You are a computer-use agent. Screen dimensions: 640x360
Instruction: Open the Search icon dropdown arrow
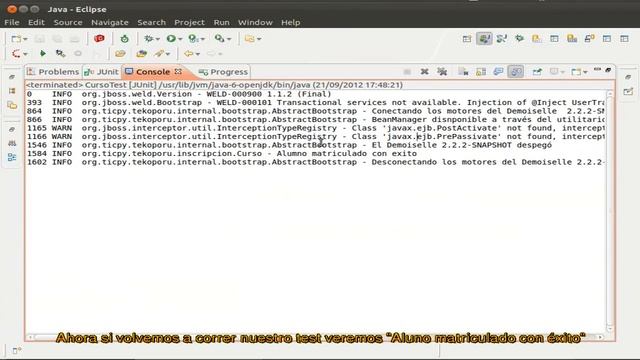pyautogui.click(x=168, y=54)
